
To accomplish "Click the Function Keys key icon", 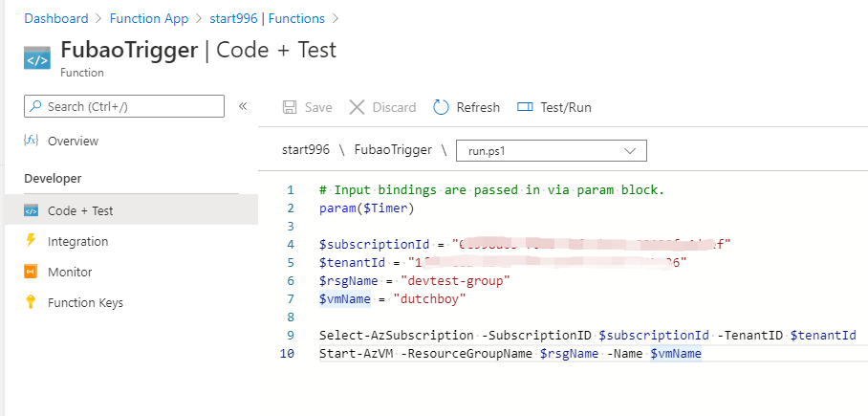I will [31, 302].
